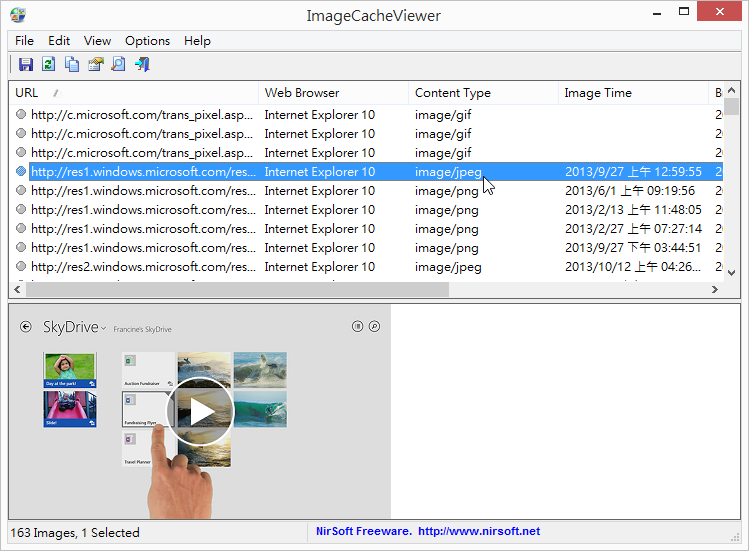This screenshot has width=749, height=551.
Task: Open Properties using the toolbar icon
Action: tap(96, 64)
